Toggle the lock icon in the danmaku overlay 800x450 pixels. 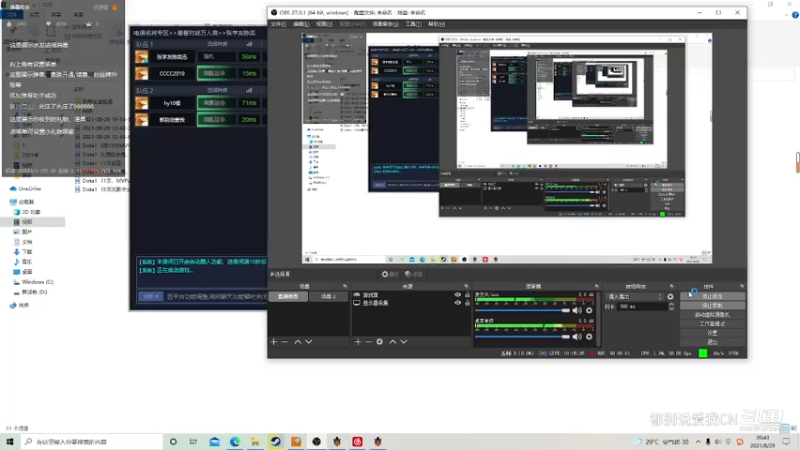115,8
